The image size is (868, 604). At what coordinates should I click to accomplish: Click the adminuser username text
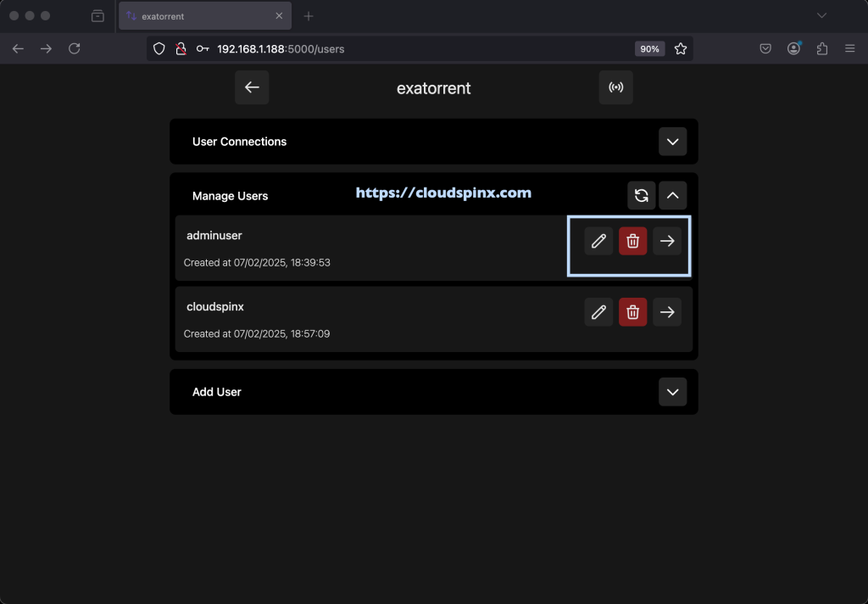click(x=214, y=236)
